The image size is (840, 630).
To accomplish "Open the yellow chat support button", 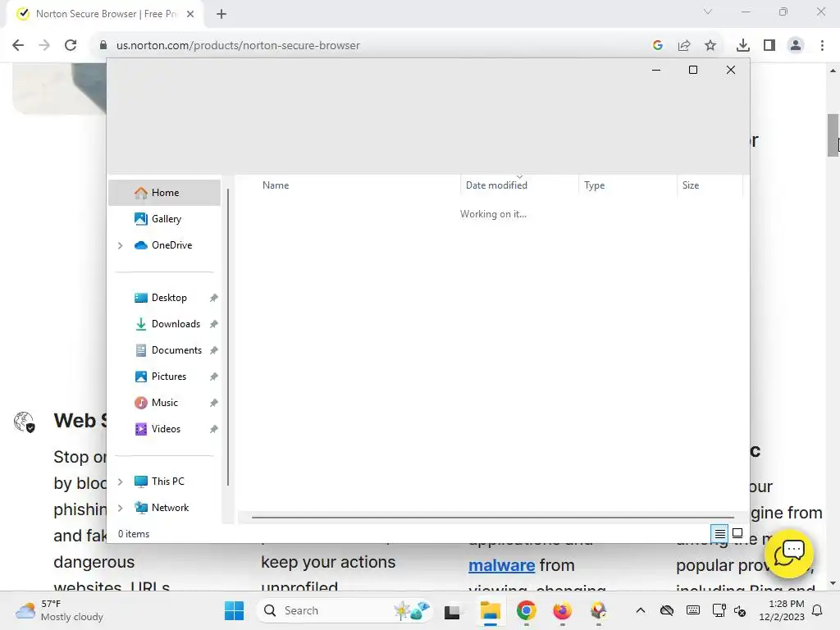I will [x=789, y=554].
